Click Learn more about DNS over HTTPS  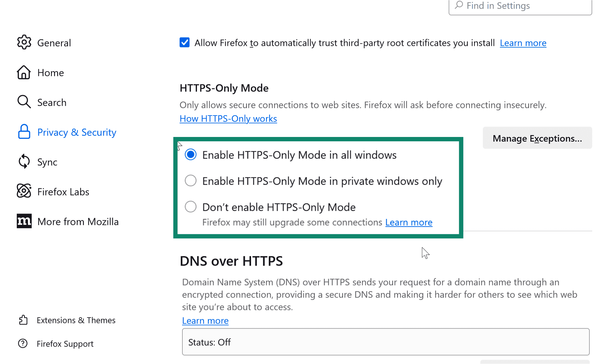[205, 321]
